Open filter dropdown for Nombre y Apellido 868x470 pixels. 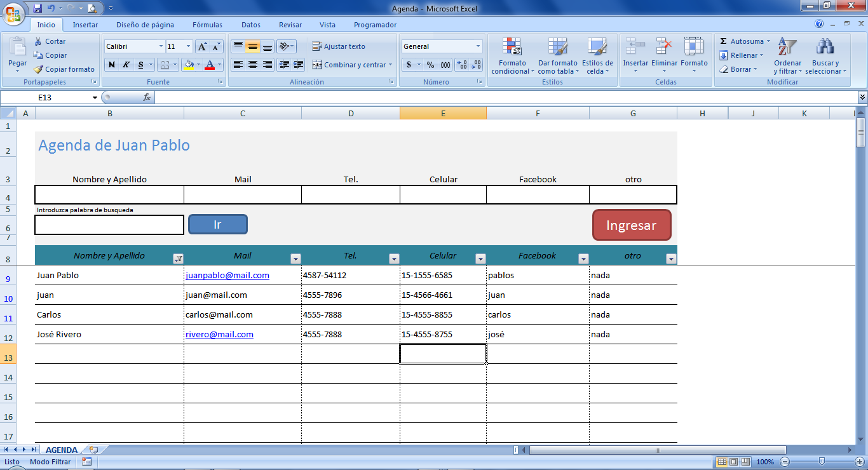179,258
